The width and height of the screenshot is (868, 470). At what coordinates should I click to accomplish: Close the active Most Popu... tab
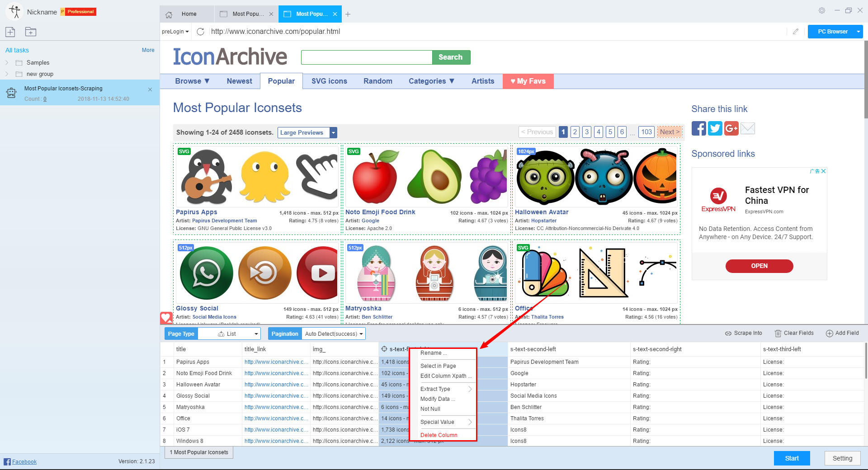point(335,14)
